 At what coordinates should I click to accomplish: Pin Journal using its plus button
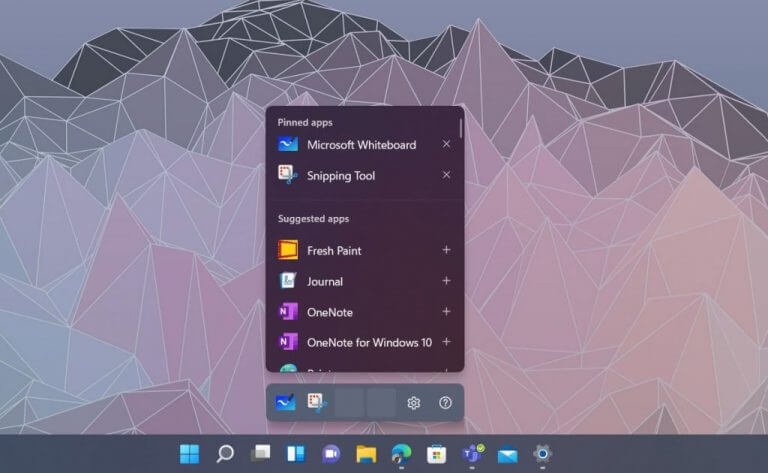coord(446,281)
